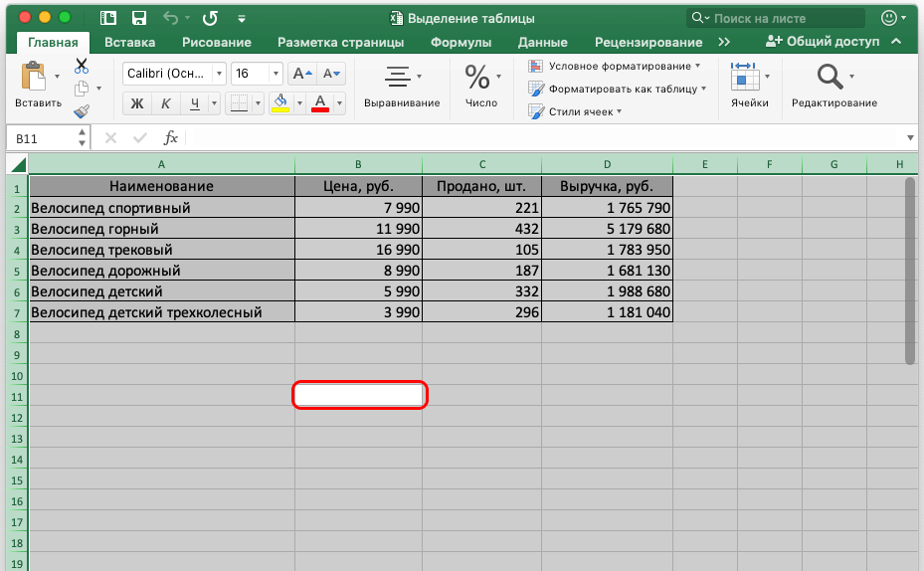Select the Format Painter brush icon
This screenshot has width=924, height=571.
82,111
